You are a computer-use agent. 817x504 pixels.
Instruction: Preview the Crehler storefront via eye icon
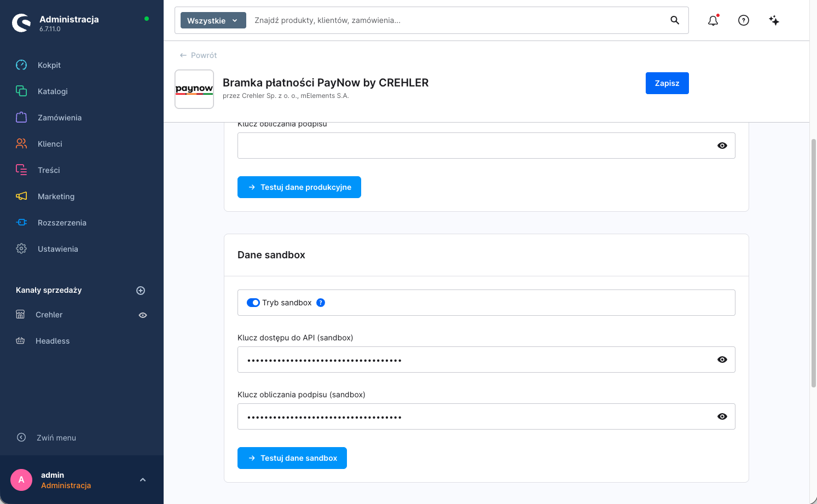143,315
